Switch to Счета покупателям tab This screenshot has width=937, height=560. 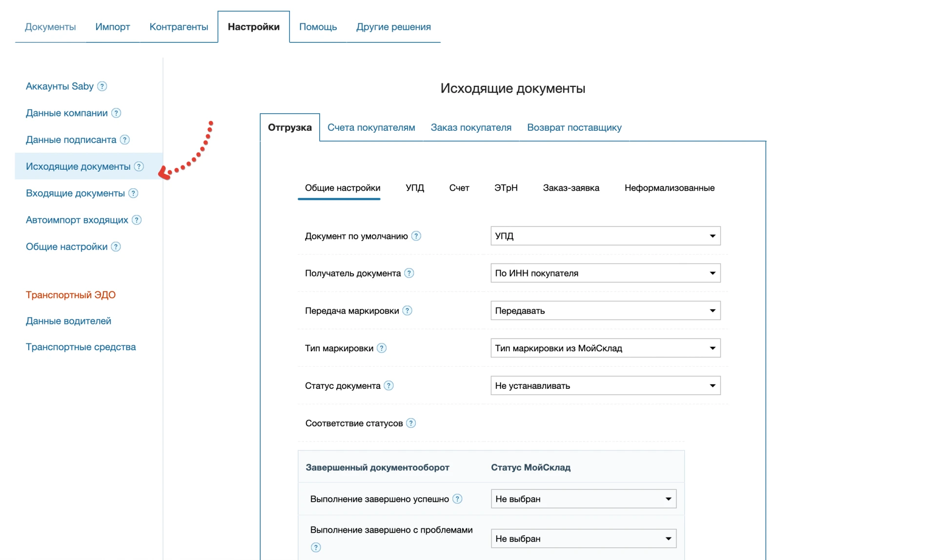click(371, 128)
